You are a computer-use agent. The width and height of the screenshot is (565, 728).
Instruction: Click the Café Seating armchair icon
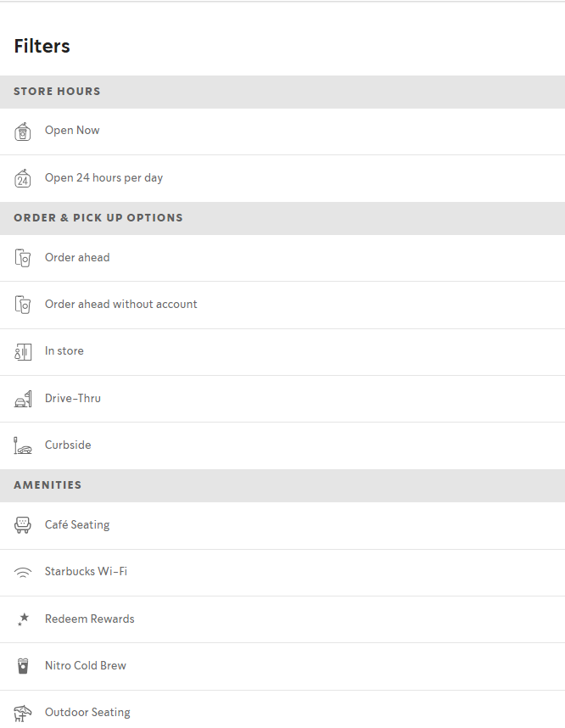click(x=23, y=525)
